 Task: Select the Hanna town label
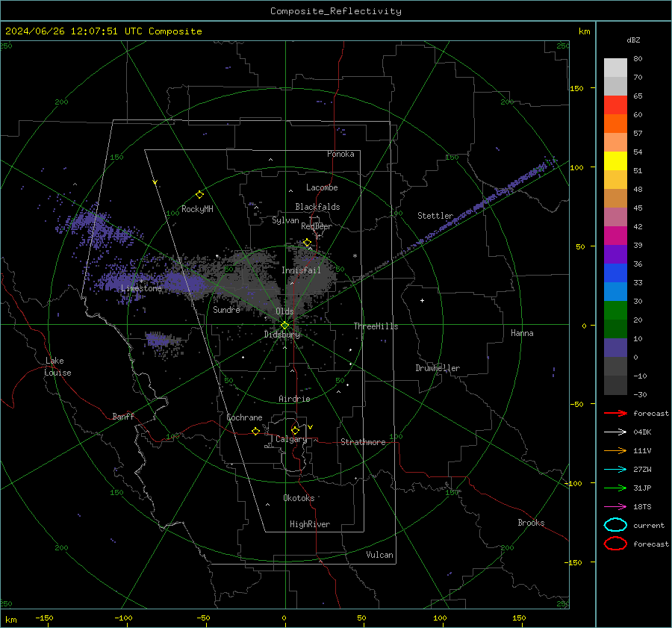[522, 333]
